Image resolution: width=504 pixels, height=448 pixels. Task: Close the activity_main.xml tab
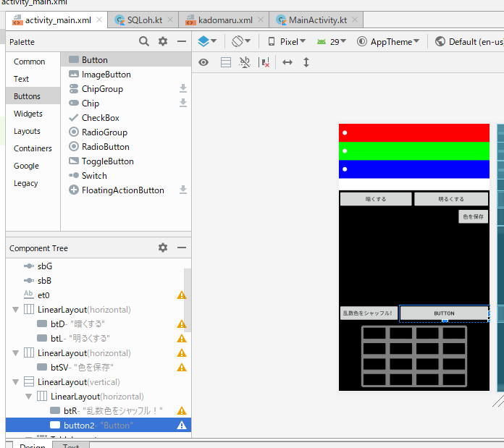tap(99, 20)
